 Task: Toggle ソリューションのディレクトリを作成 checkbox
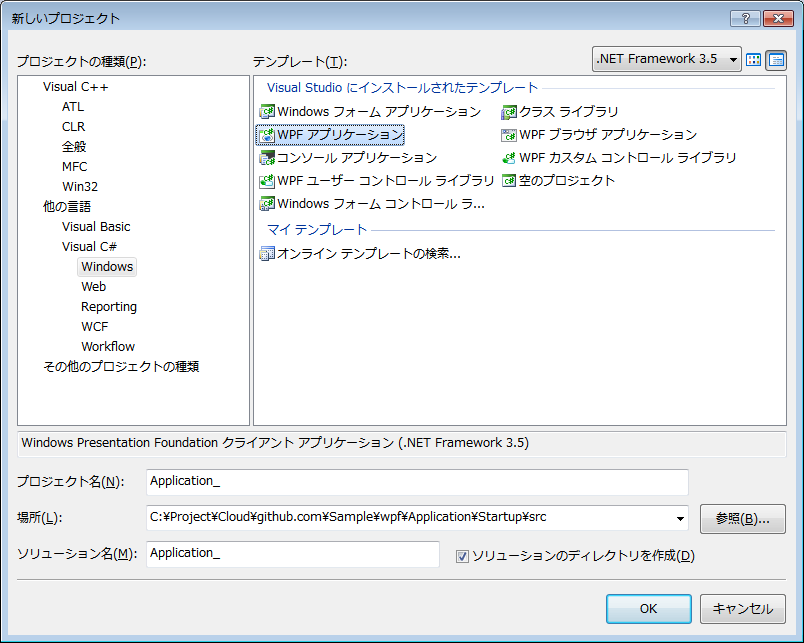462,556
